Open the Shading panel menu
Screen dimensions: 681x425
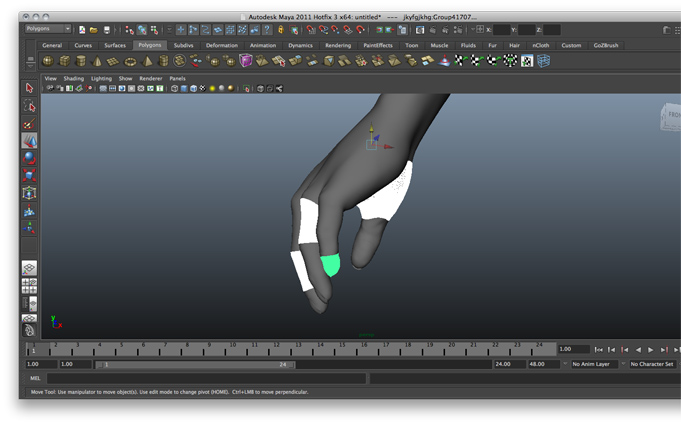[x=74, y=78]
